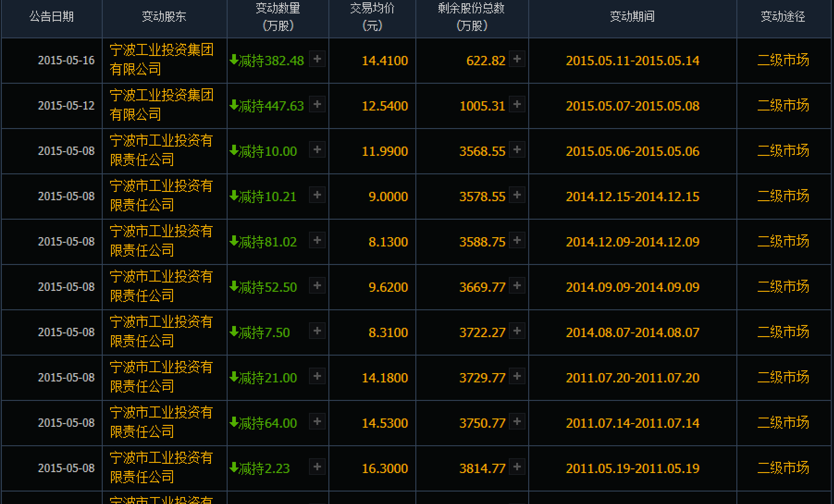Click the plus icon beside 3588.75
Screen dimensions: 834x504
pos(517,240)
